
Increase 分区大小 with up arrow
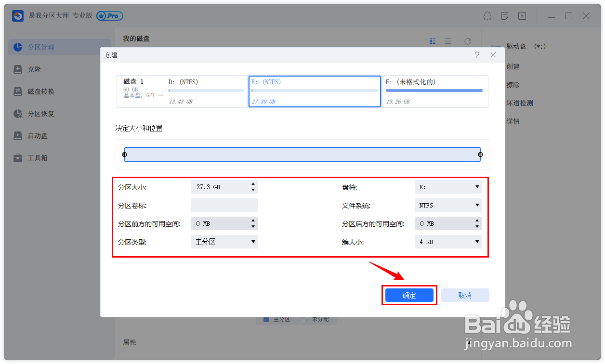click(x=253, y=184)
